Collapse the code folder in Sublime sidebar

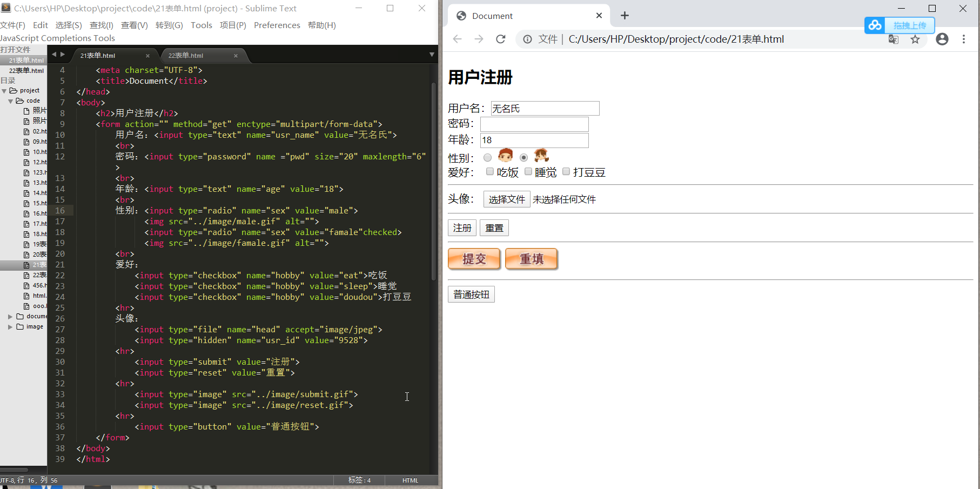click(11, 101)
